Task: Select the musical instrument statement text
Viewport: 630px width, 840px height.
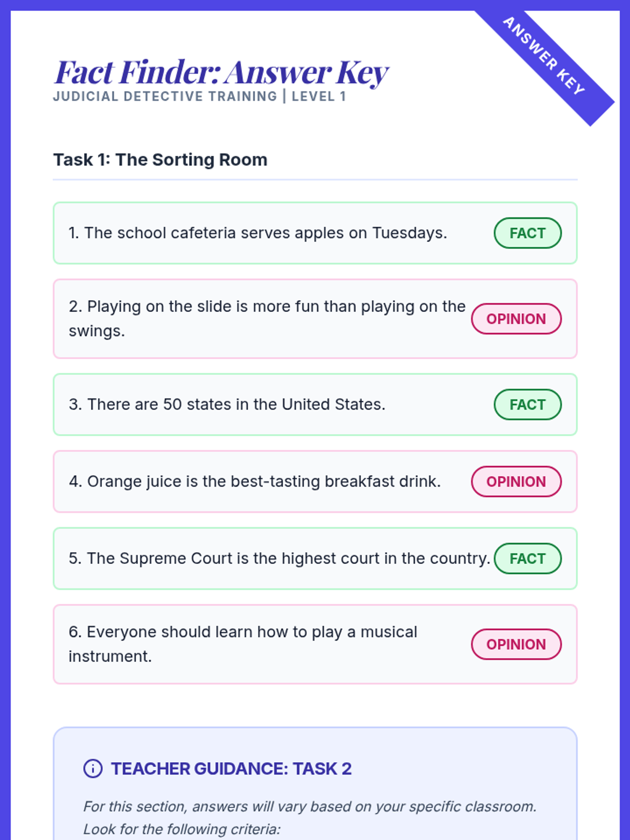Action: coord(243,644)
